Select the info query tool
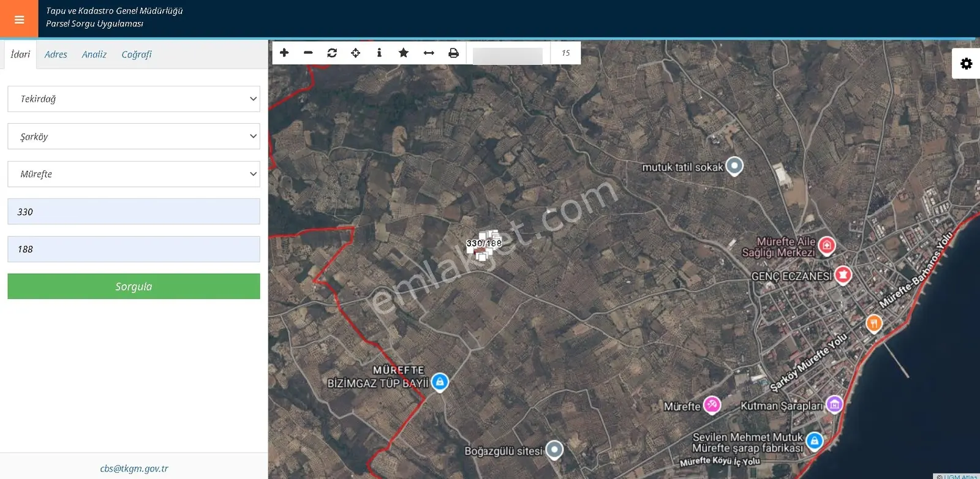This screenshot has height=479, width=980. click(379, 53)
